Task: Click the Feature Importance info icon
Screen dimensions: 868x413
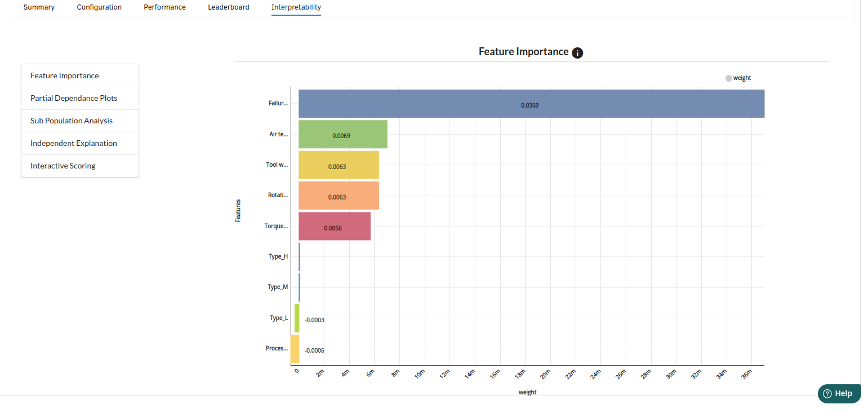Action: (577, 53)
